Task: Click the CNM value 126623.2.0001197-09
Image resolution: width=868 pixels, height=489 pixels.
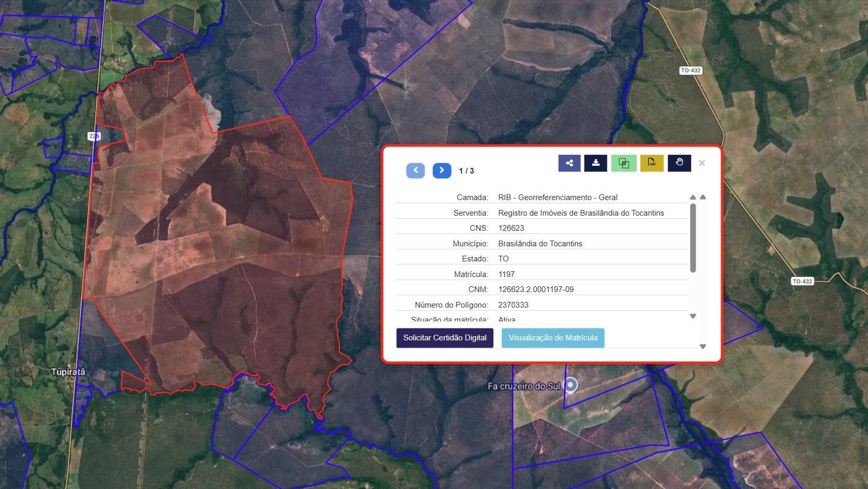Action: [536, 289]
